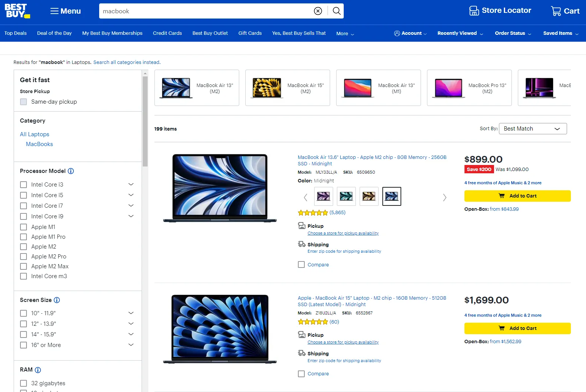The width and height of the screenshot is (586, 392).
Task: Open the shopping Cart
Action: [x=565, y=11]
